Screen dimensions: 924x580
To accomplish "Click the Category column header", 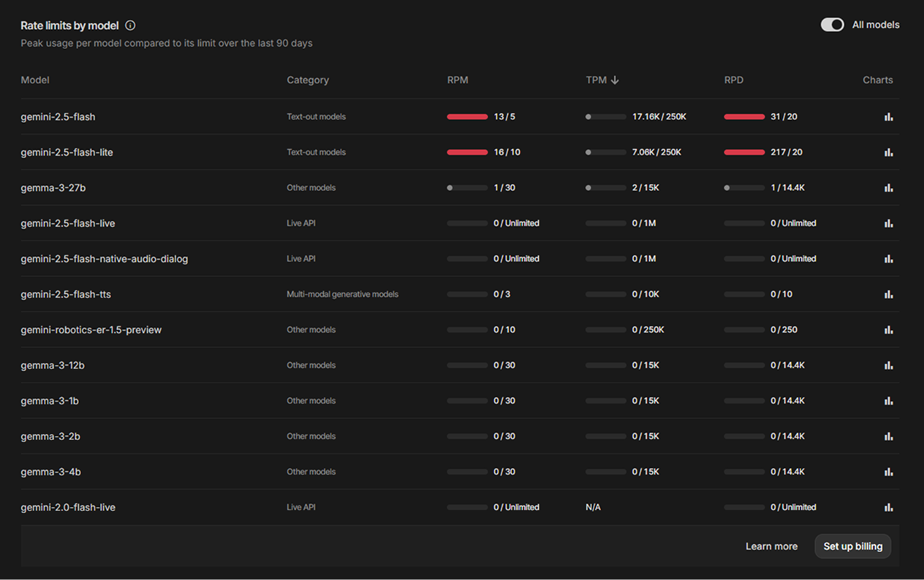I will 308,80.
